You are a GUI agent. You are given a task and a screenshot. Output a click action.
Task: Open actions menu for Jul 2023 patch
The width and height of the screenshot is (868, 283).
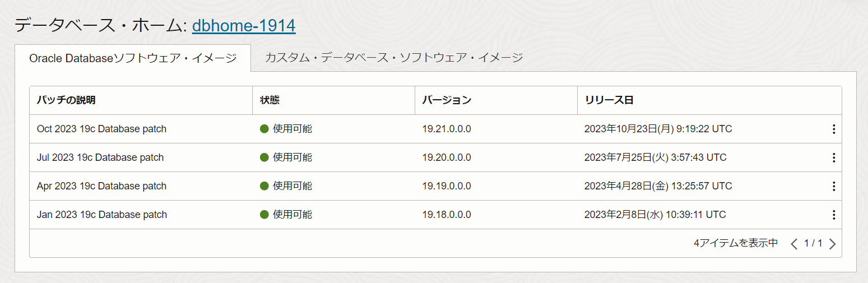pos(833,158)
